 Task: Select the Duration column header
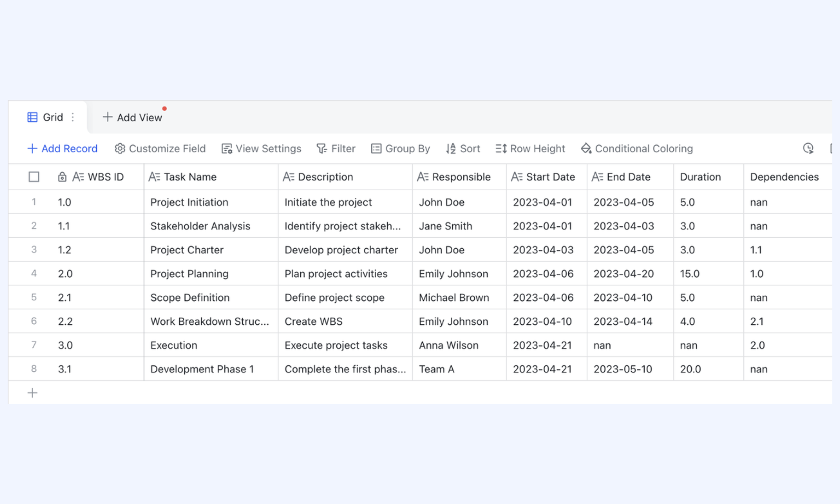(709, 177)
